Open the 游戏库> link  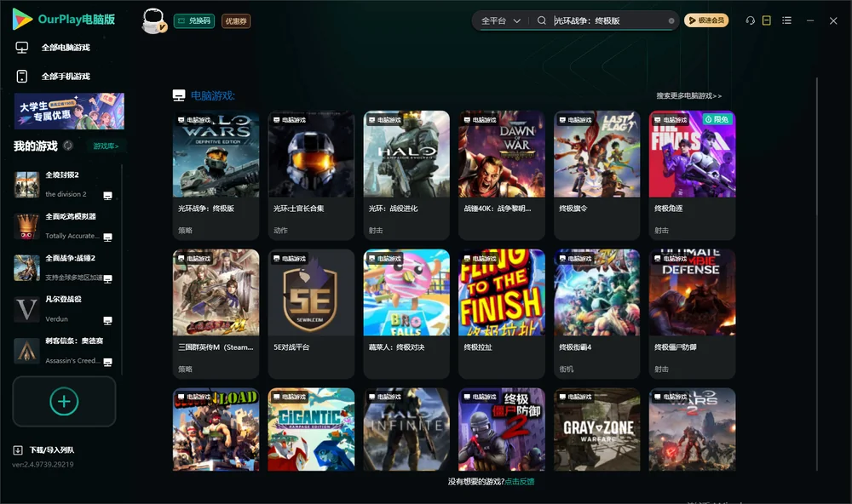pyautogui.click(x=106, y=146)
